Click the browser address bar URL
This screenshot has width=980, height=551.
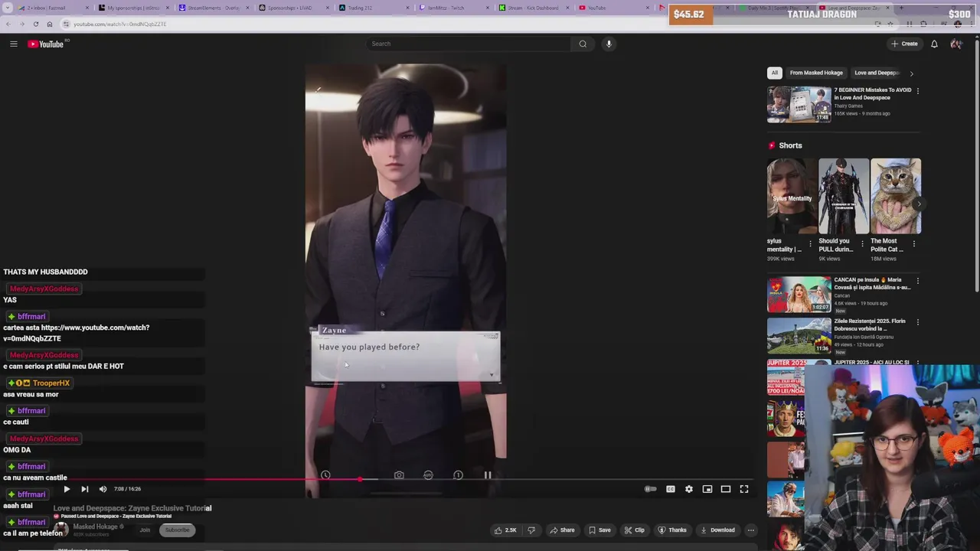pyautogui.click(x=119, y=24)
